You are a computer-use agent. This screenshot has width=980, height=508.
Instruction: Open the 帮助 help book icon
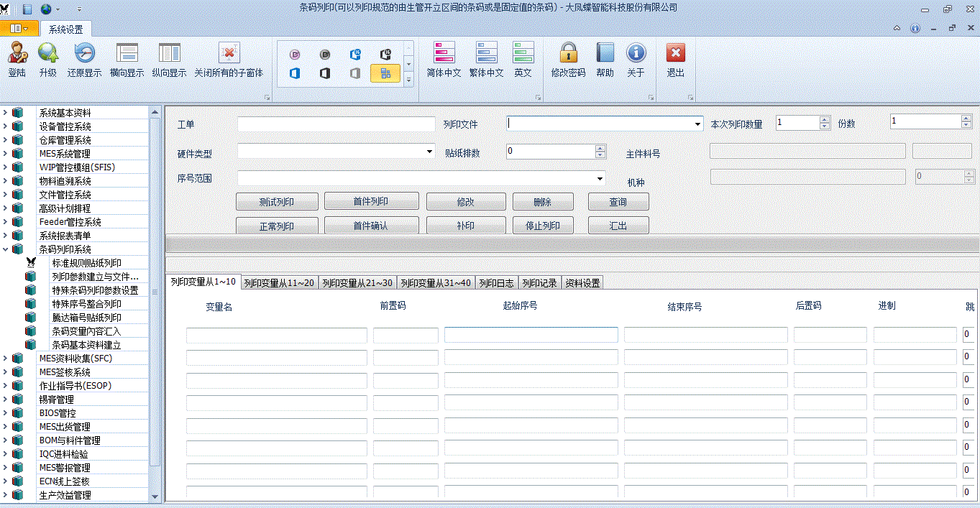click(605, 54)
